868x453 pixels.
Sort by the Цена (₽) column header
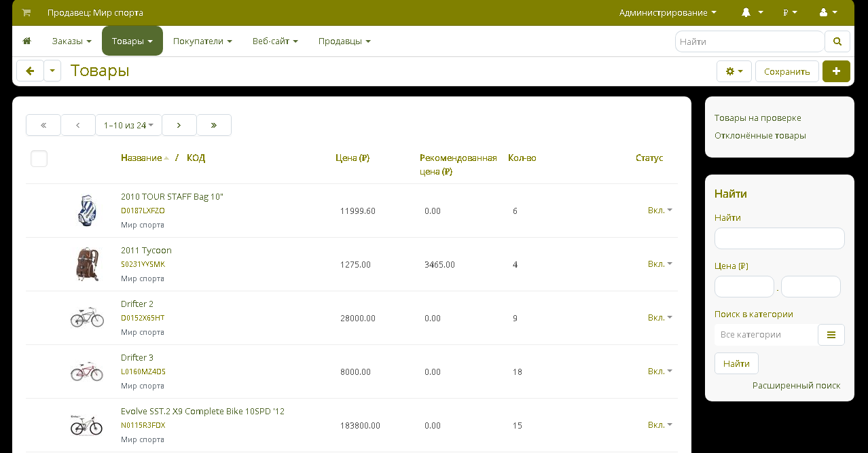coord(352,158)
